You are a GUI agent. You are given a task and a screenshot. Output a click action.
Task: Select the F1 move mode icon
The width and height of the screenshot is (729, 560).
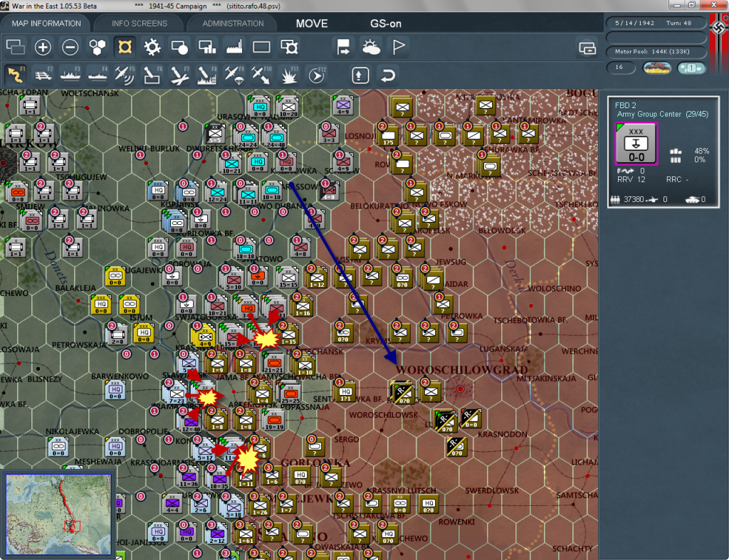point(16,75)
